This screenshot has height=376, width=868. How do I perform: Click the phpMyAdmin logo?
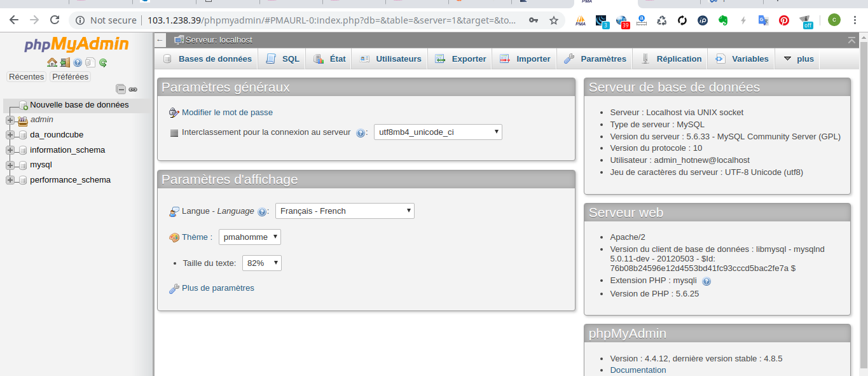pyautogui.click(x=76, y=45)
